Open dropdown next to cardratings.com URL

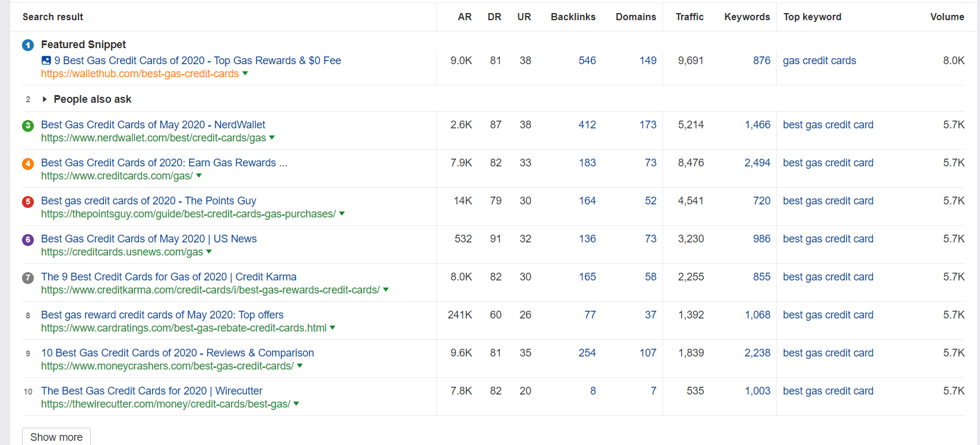click(x=332, y=328)
